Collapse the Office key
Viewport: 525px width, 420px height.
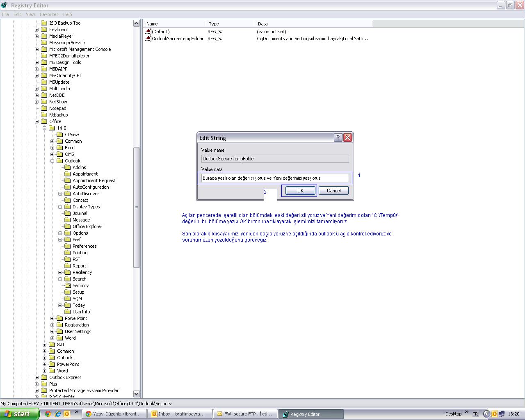[x=37, y=121]
